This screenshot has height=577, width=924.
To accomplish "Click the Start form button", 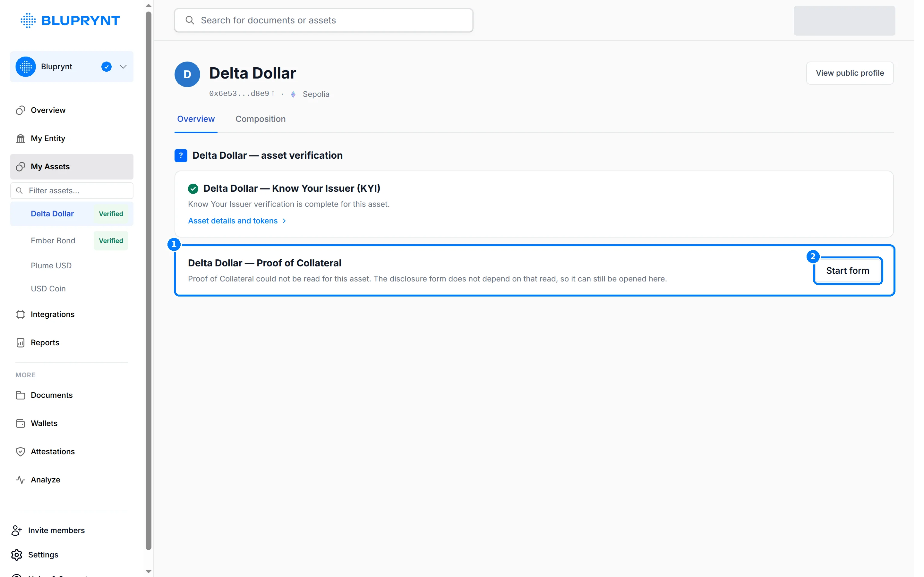I will click(x=848, y=271).
